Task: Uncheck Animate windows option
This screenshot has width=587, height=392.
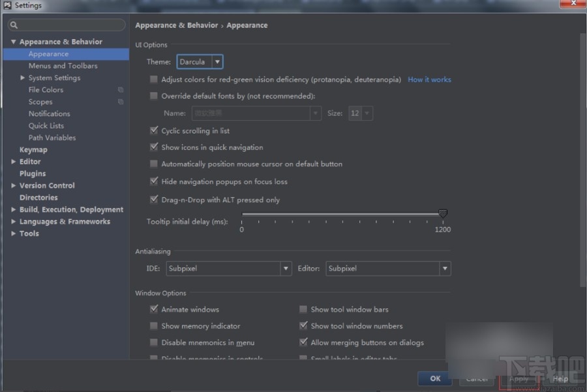Action: 154,309
